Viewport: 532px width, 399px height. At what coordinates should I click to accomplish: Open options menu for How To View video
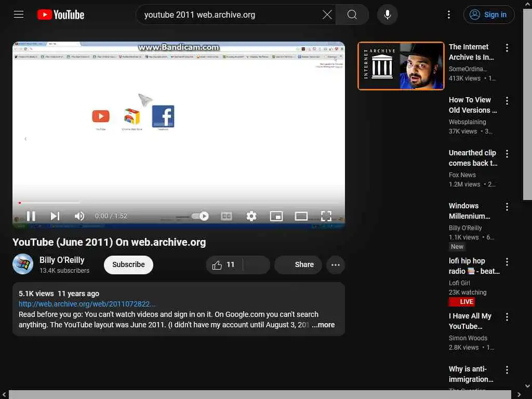click(x=507, y=101)
